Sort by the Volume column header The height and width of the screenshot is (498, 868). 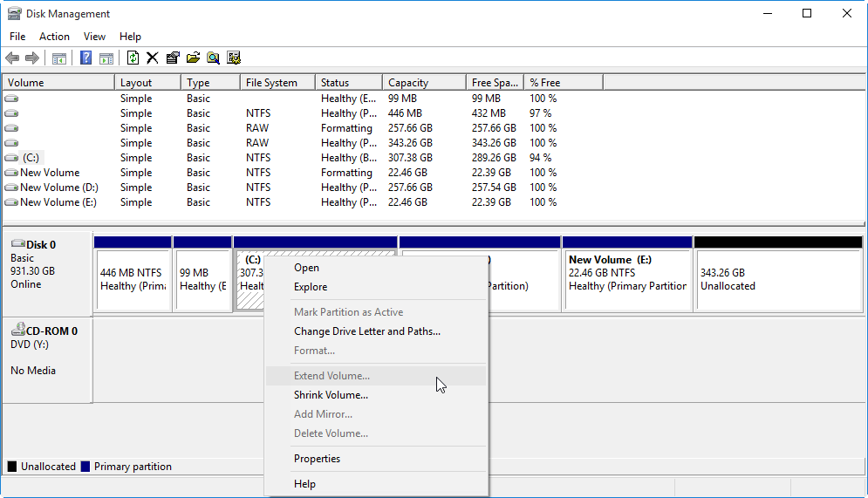point(58,83)
